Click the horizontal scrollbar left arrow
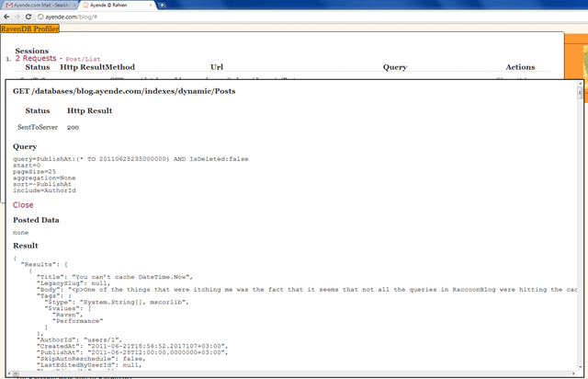This screenshot has width=588, height=379. coord(9,373)
